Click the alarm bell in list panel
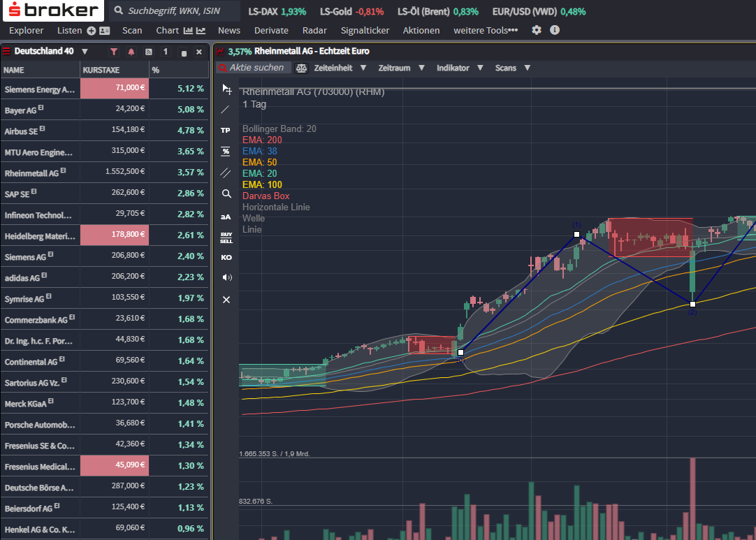Viewport: 756px width, 540px height. (131, 52)
